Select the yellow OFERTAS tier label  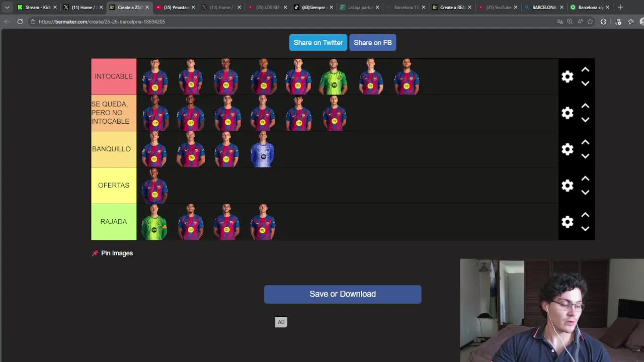[x=114, y=186]
